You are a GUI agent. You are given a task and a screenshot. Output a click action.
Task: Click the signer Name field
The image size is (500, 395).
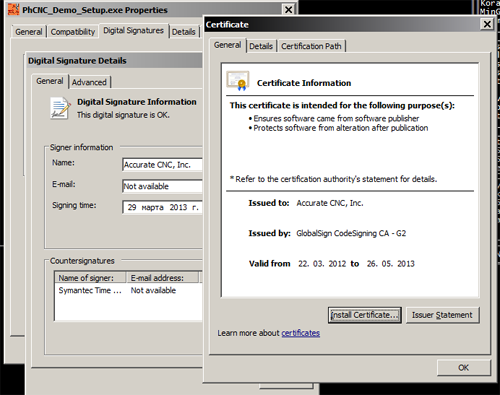162,165
